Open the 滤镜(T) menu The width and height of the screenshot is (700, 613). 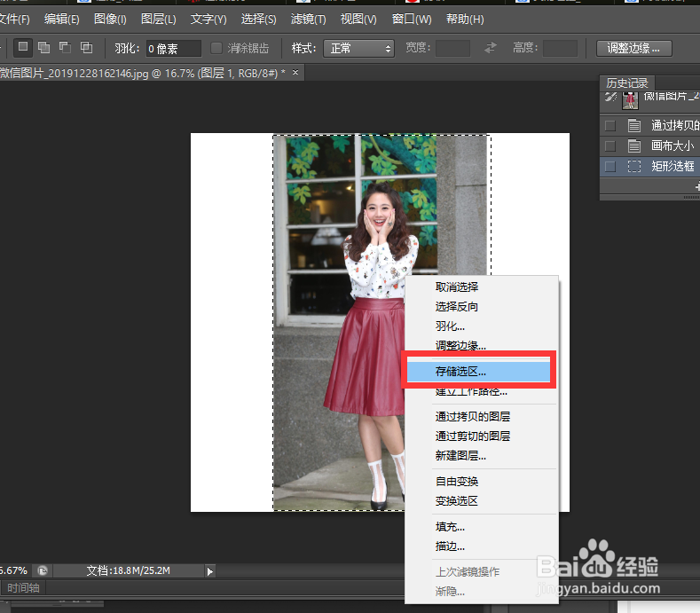pos(309,20)
